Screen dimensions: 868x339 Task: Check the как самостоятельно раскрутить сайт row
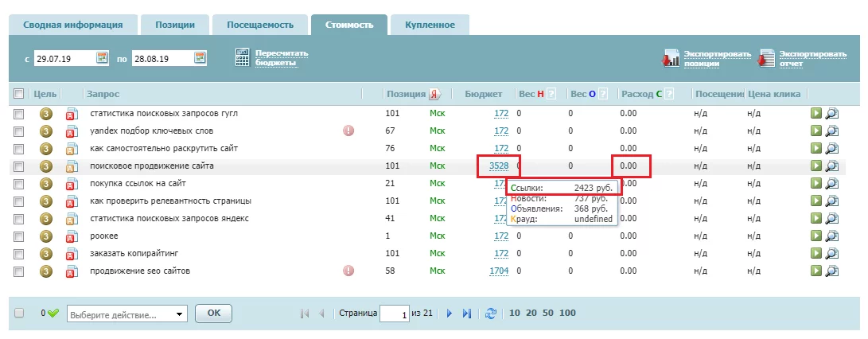(x=19, y=149)
